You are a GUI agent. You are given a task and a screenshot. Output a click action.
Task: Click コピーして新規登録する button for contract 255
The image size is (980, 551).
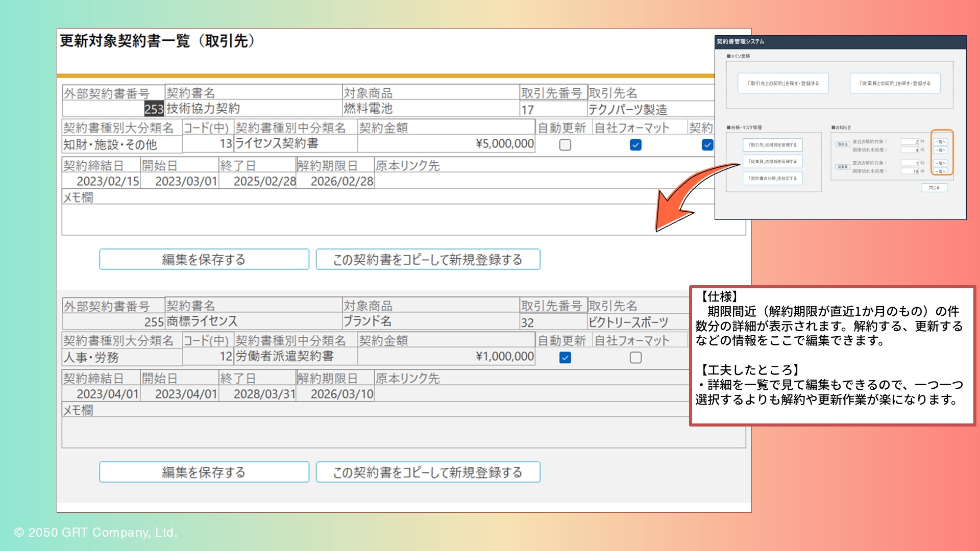(428, 472)
